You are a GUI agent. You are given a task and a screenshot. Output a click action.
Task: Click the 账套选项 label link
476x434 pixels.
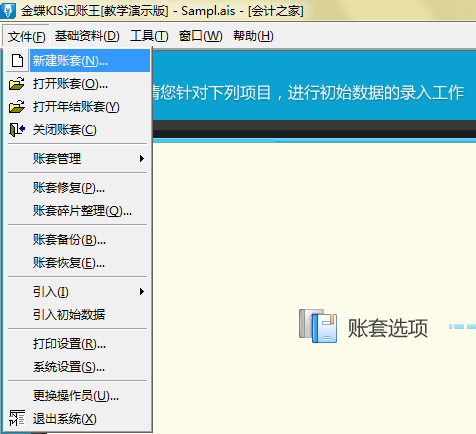(x=388, y=328)
